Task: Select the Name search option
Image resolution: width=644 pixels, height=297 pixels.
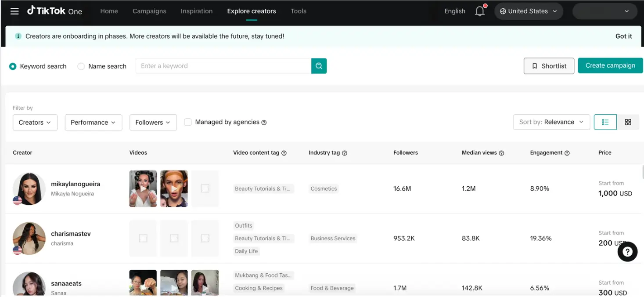Action: click(81, 66)
